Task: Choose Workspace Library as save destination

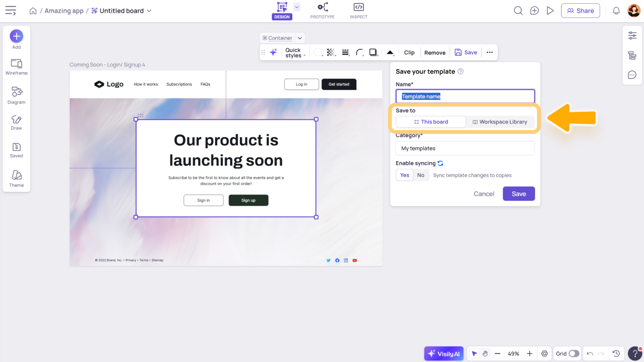Action: (x=500, y=122)
